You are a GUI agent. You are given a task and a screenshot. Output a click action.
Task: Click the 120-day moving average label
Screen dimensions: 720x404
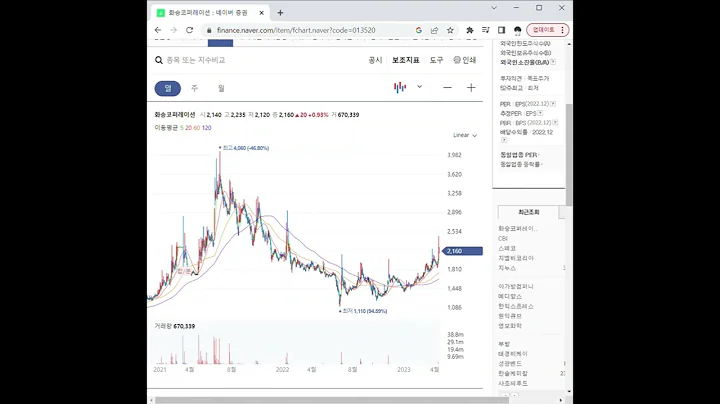(x=207, y=128)
